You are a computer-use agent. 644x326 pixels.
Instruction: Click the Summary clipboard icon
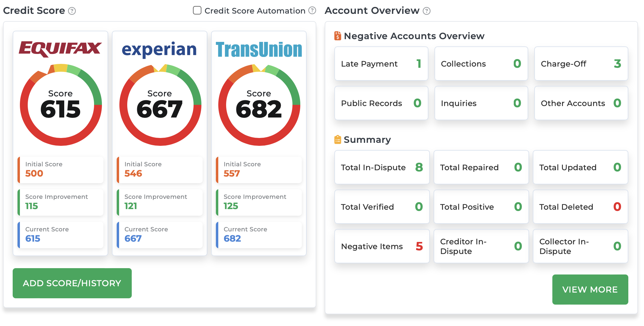click(x=338, y=139)
